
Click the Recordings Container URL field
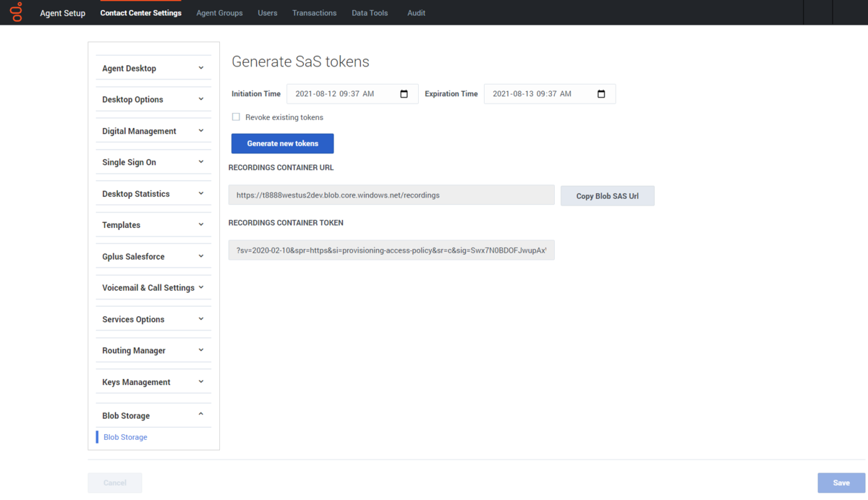(391, 195)
